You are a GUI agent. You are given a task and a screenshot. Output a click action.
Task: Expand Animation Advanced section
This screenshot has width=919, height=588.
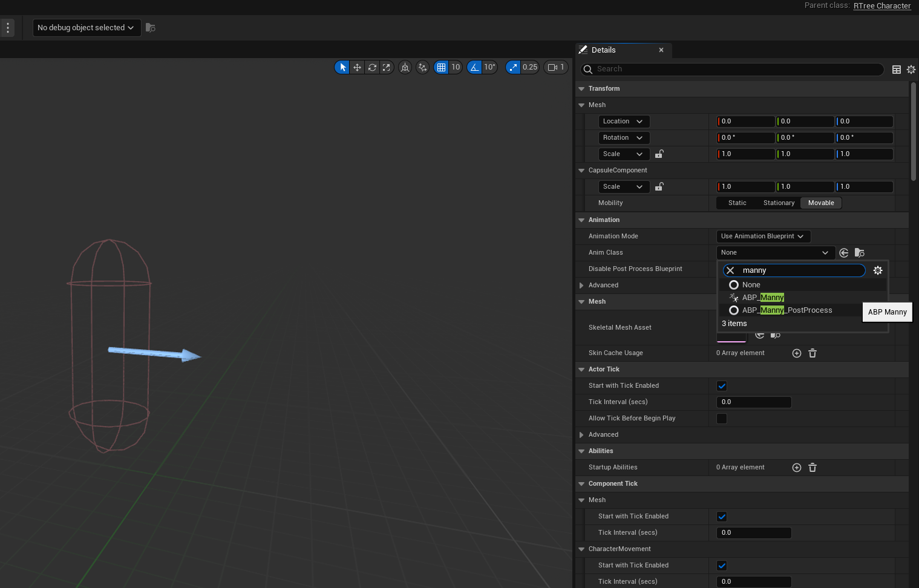581,286
